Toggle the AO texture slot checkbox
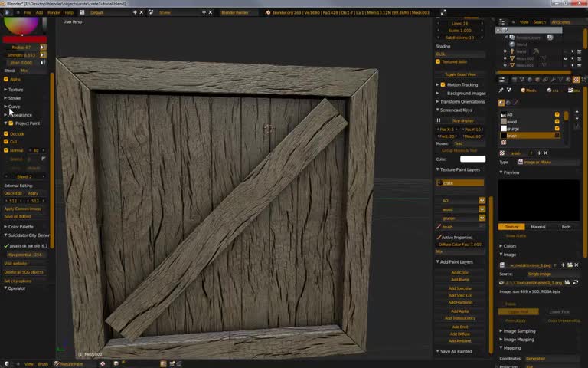Image resolution: width=588 pixels, height=368 pixels. coord(557,114)
